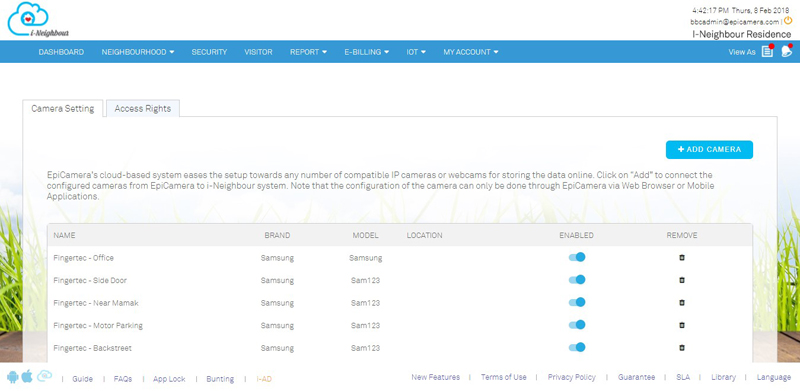Viewport: 800px width, 391px height.
Task: Click the i-Neighbour cloud logo
Action: [x=37, y=20]
